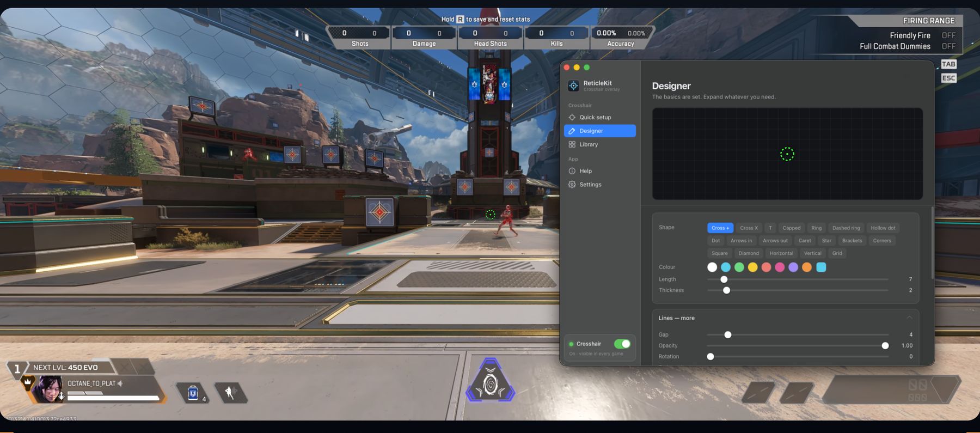Click the Length slider handle
Image resolution: width=980 pixels, height=433 pixels.
[x=724, y=279]
